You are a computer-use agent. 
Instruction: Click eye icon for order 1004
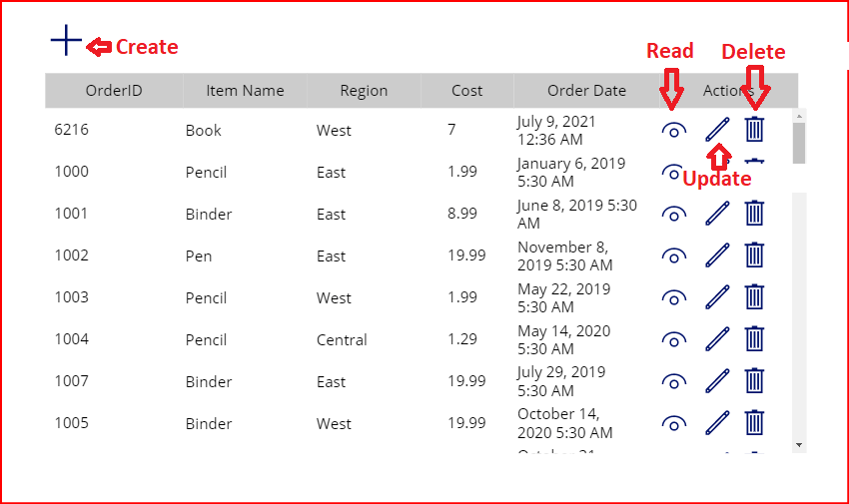tap(674, 339)
